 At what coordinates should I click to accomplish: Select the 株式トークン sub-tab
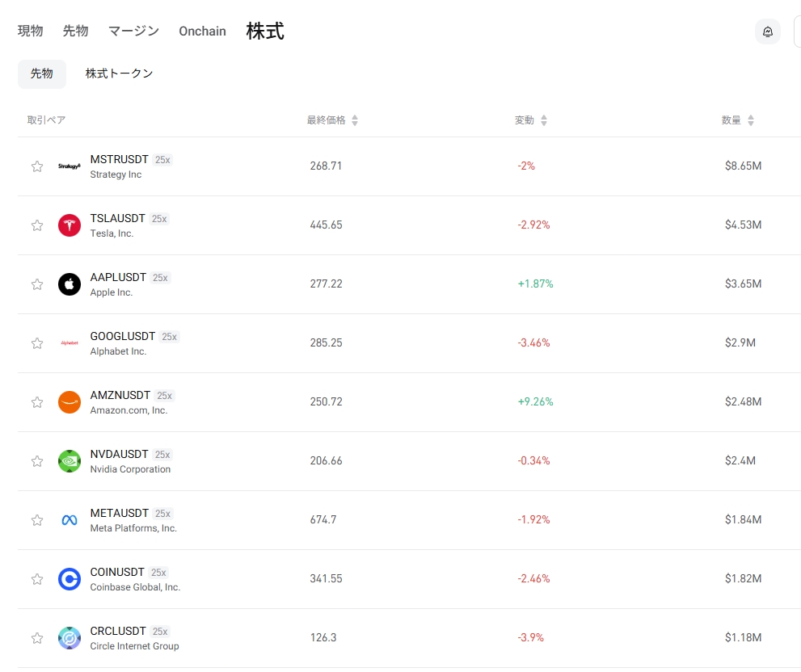click(x=119, y=73)
